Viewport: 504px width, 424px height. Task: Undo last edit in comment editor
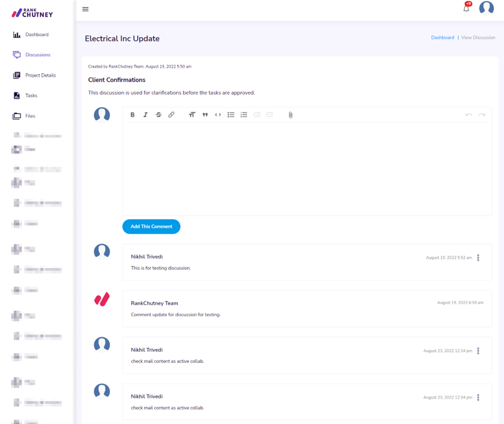click(469, 115)
